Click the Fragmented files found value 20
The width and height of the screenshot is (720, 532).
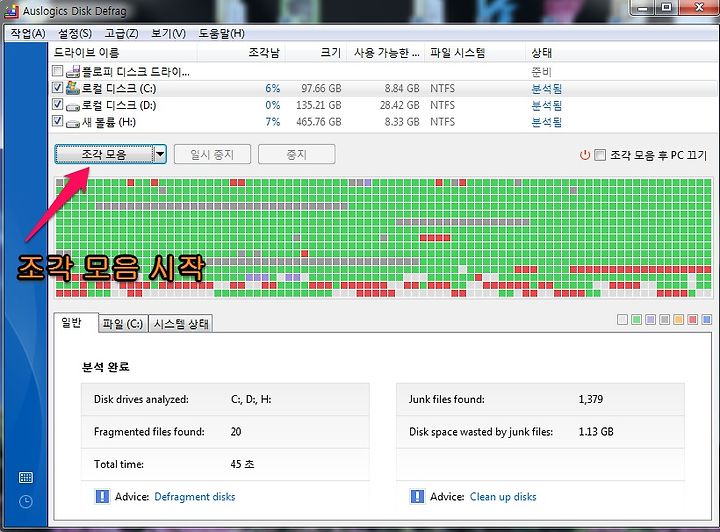[236, 431]
